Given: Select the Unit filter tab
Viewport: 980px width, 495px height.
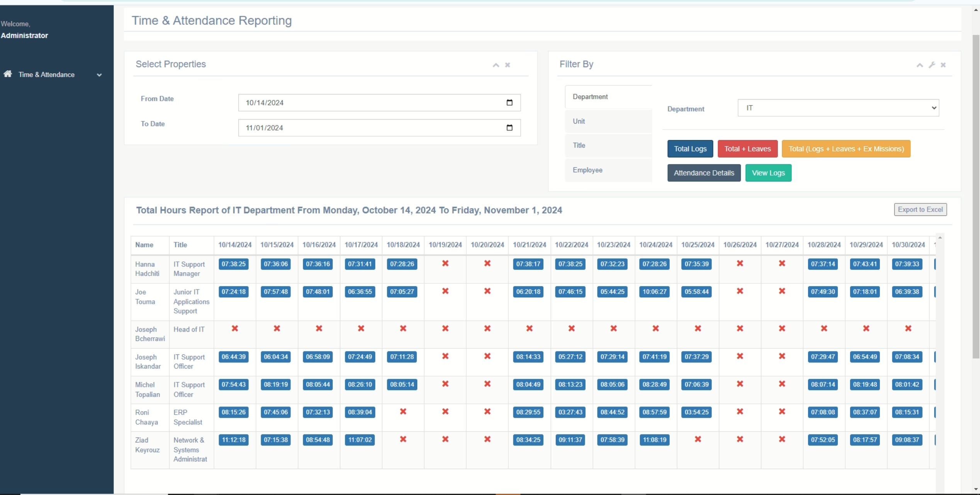Looking at the screenshot, I should coord(608,121).
